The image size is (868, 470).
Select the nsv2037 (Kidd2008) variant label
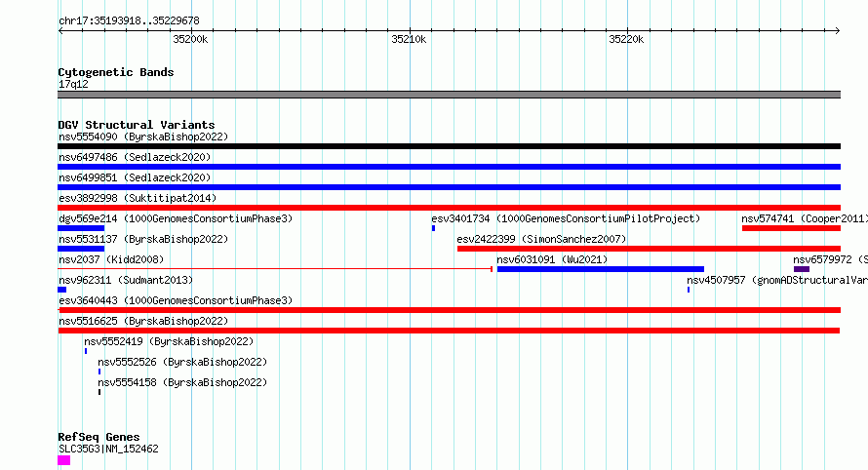[x=111, y=259]
